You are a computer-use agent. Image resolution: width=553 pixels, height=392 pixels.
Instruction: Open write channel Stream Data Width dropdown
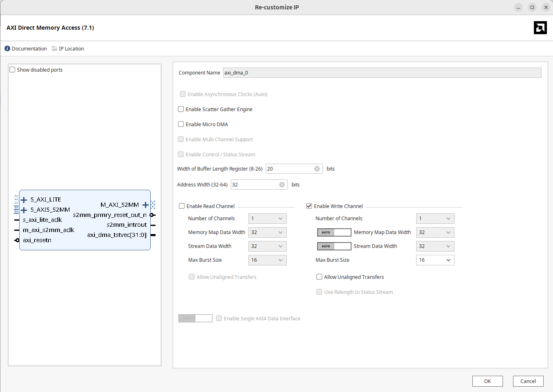(x=435, y=246)
